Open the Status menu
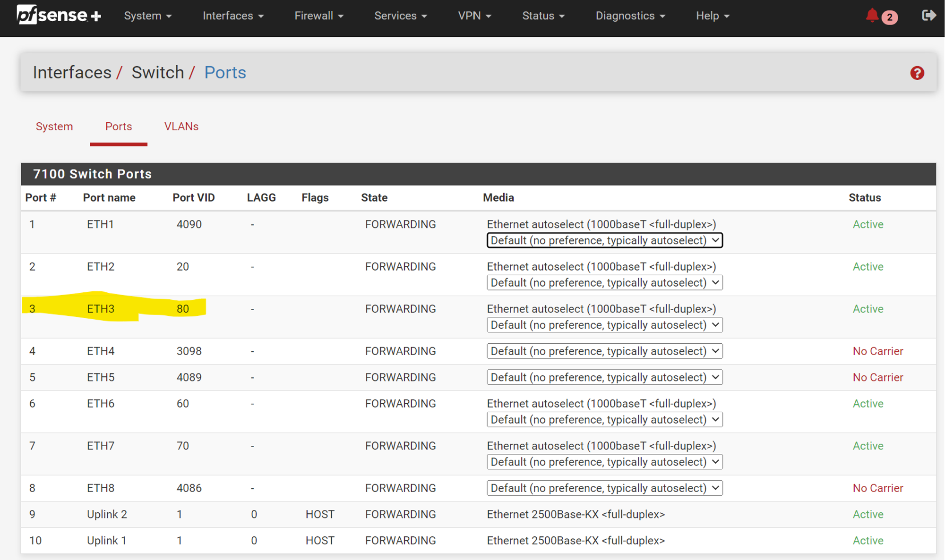The image size is (945, 560). tap(543, 16)
